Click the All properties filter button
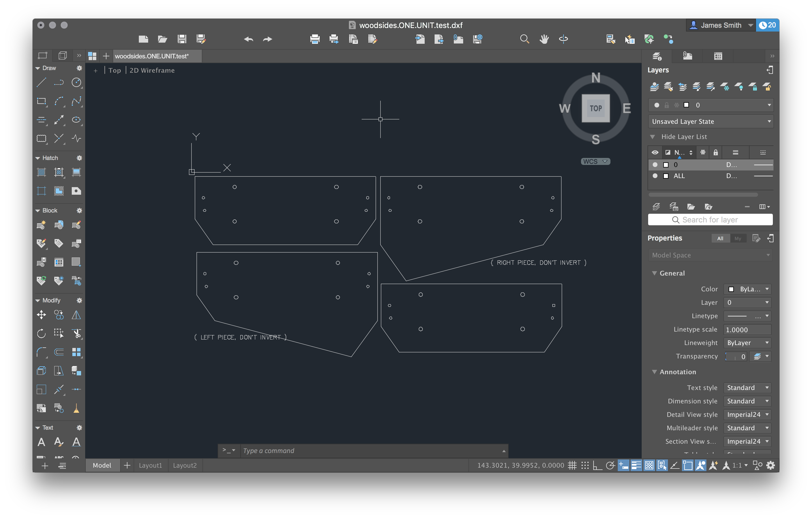The height and width of the screenshot is (519, 812). click(x=720, y=238)
